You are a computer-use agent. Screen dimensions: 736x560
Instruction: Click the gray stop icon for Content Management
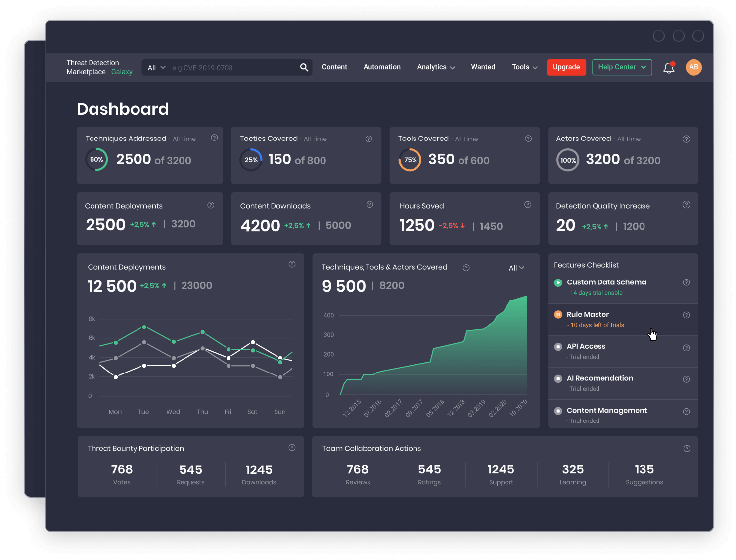point(558,411)
